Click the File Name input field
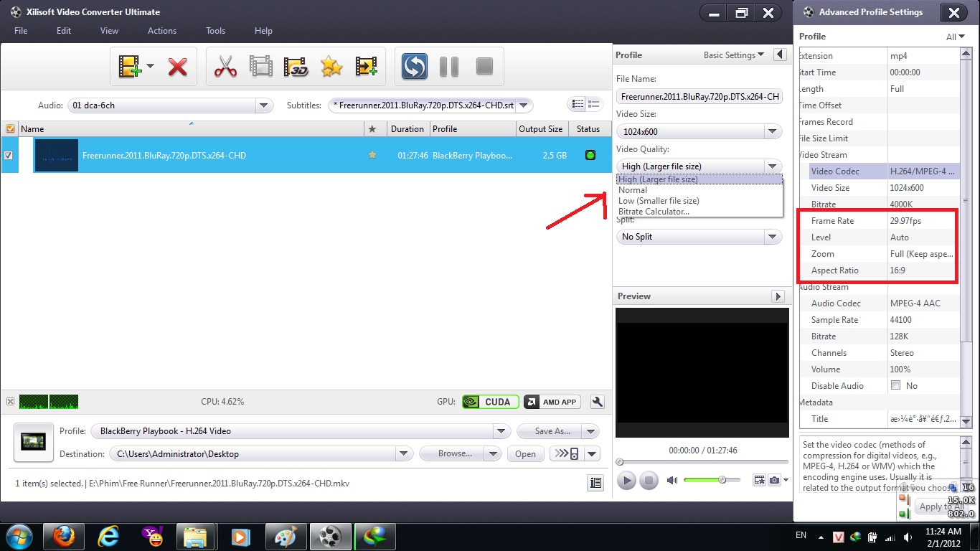The image size is (980, 551). 699,96
